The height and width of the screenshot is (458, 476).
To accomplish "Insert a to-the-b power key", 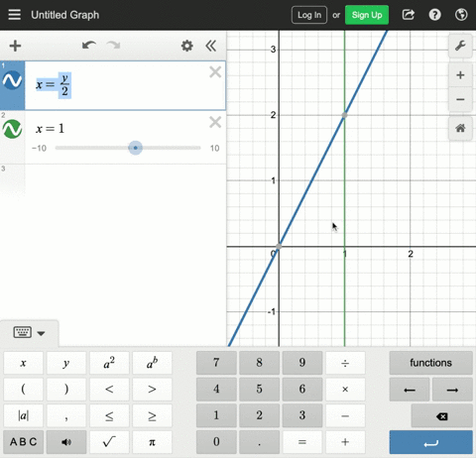I will pos(152,363).
